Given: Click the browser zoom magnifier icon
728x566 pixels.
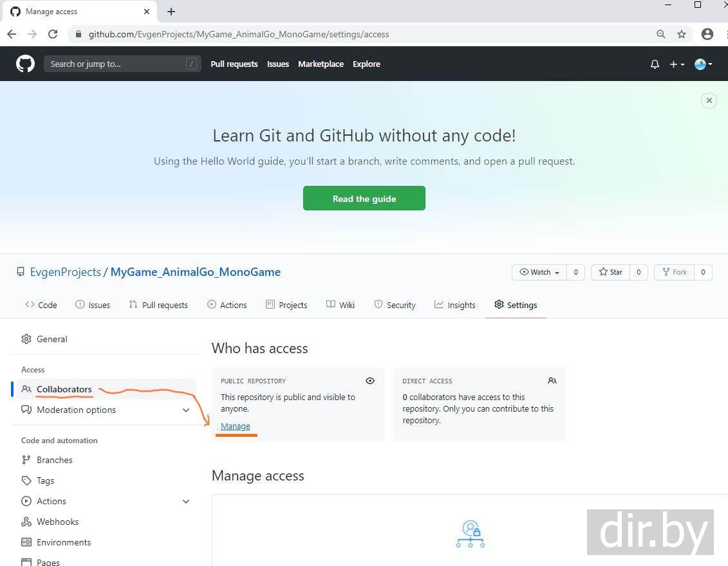Looking at the screenshot, I should click(661, 34).
